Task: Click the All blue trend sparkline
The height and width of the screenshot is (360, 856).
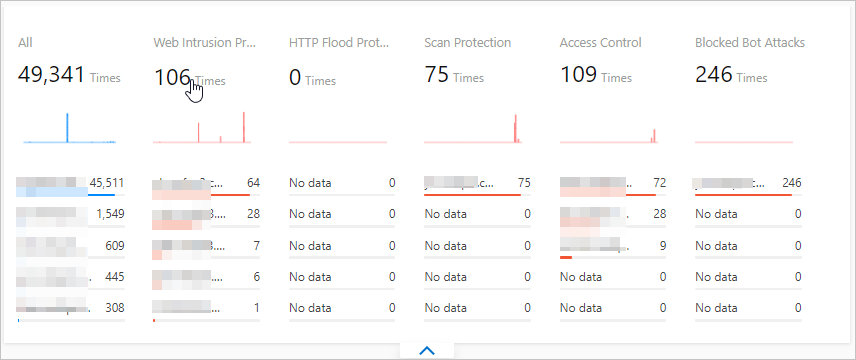Action: tap(69, 128)
